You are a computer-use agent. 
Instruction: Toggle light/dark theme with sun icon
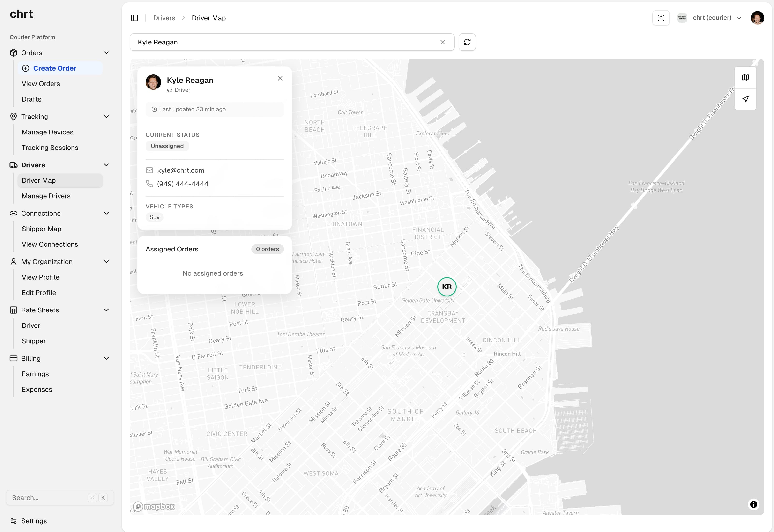661,18
